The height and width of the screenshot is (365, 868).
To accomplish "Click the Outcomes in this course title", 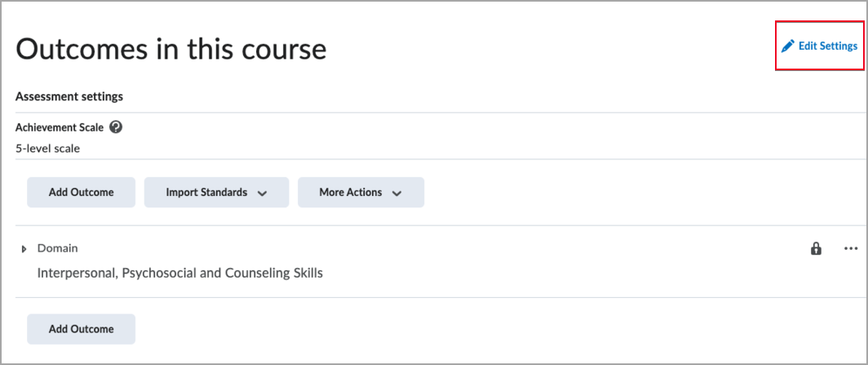I will 170,49.
